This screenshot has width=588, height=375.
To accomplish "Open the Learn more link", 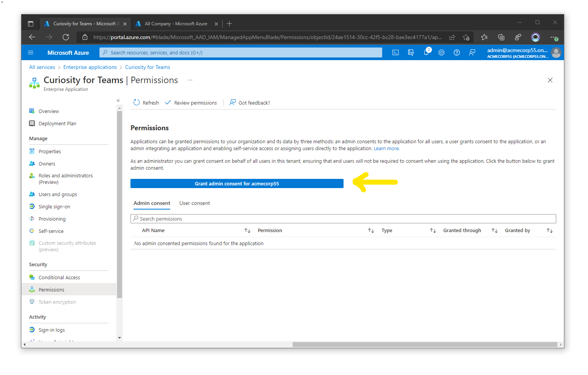I will tap(386, 149).
